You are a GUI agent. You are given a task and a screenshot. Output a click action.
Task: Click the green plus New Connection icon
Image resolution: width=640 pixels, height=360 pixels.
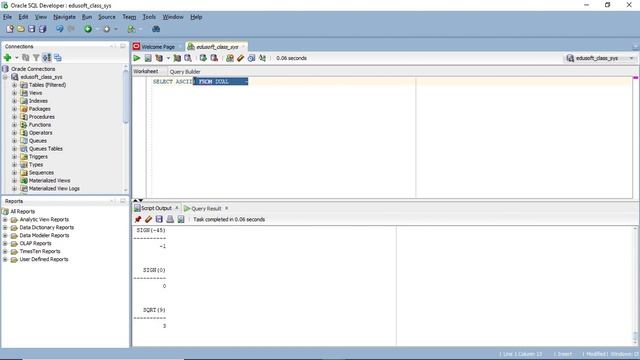click(7, 58)
